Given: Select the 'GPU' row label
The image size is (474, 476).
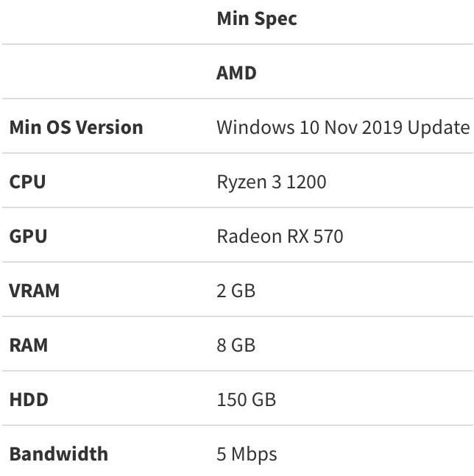Looking at the screenshot, I should click(x=28, y=236).
